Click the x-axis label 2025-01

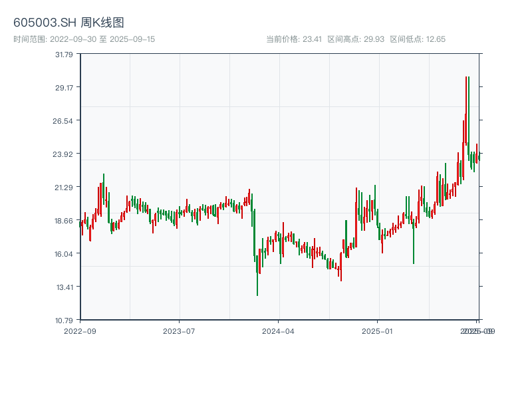[x=377, y=331]
